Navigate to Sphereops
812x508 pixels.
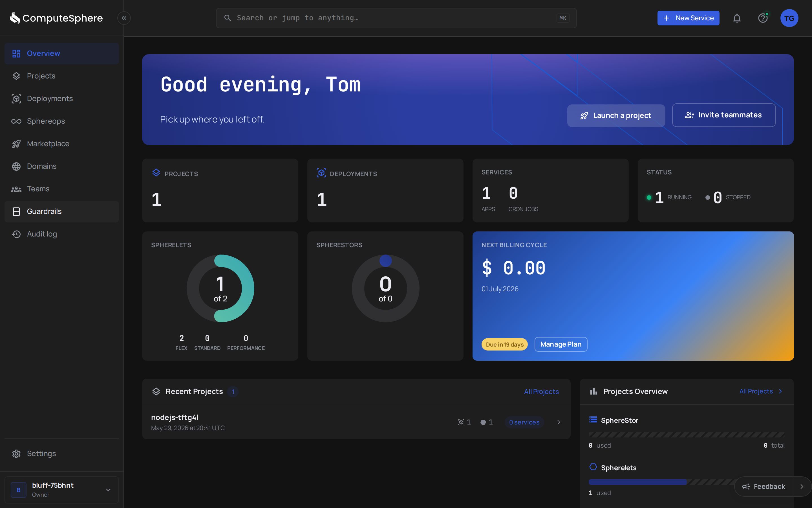62,121
